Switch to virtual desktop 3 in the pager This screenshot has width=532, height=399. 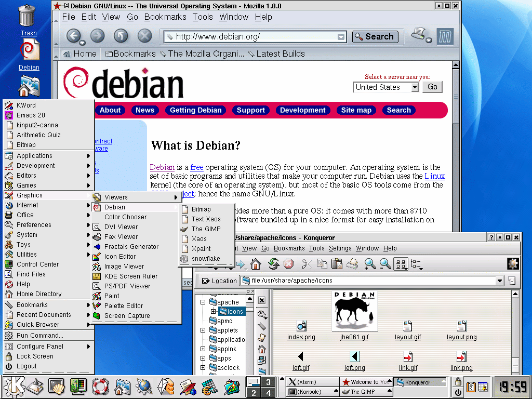pos(268,382)
